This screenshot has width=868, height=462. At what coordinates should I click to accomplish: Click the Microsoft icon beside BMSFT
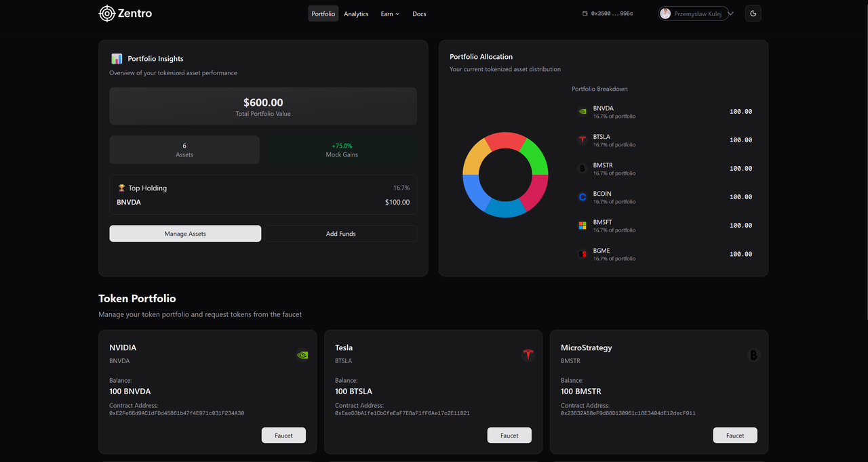582,225
